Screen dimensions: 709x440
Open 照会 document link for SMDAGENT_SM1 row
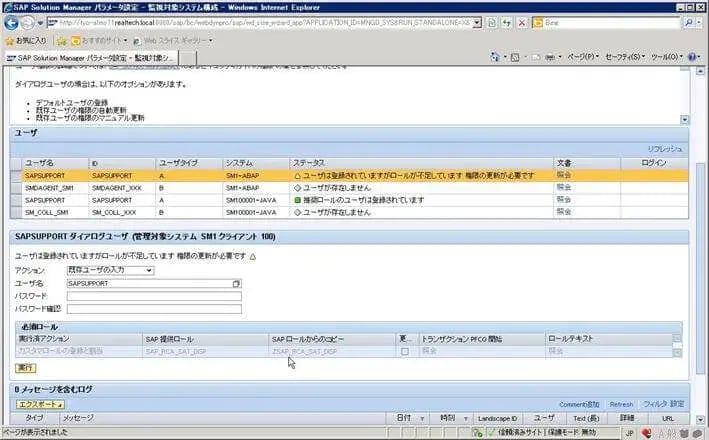[563, 187]
